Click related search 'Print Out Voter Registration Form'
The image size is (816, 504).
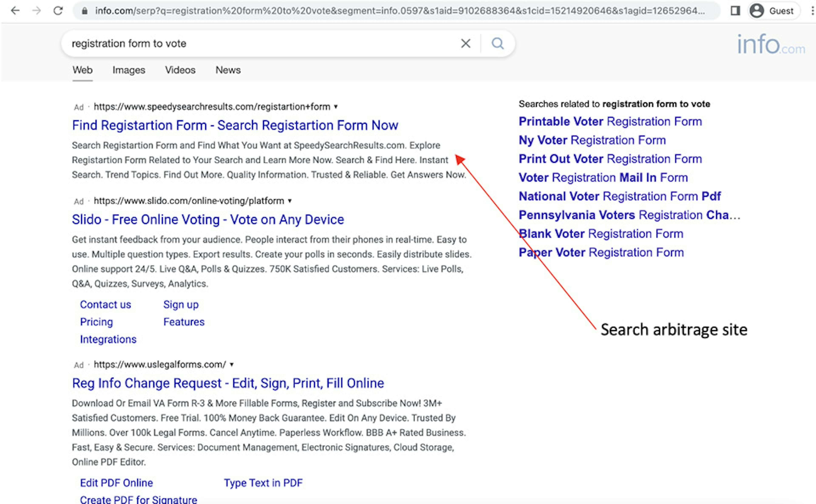click(x=610, y=159)
